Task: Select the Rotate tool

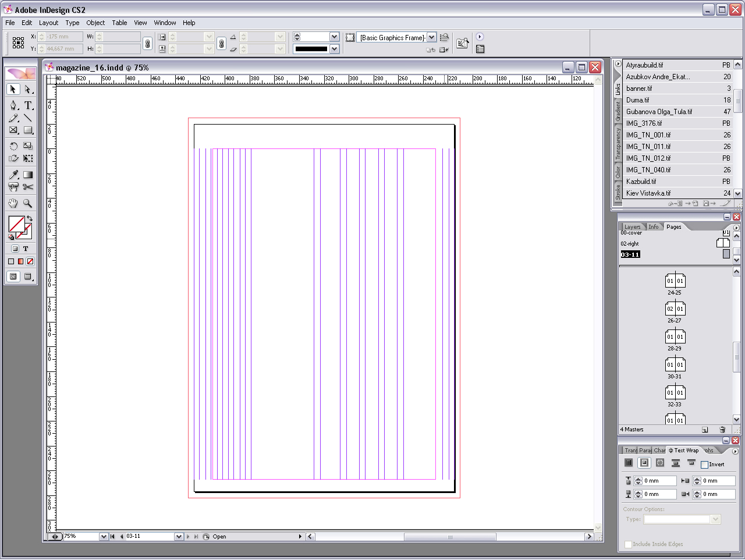Action: coord(13,146)
